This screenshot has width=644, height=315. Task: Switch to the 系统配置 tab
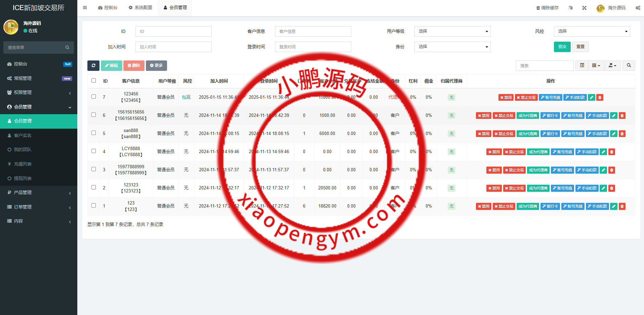click(x=140, y=7)
